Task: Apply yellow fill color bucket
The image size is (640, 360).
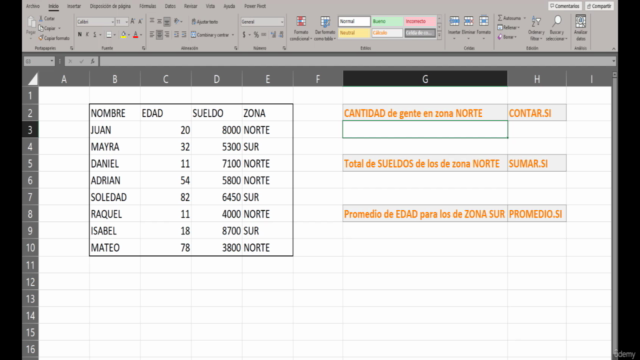Action: 123,35
